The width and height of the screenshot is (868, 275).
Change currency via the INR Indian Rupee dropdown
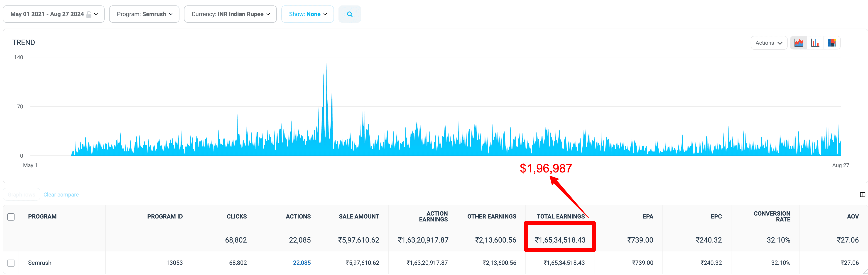pyautogui.click(x=230, y=14)
